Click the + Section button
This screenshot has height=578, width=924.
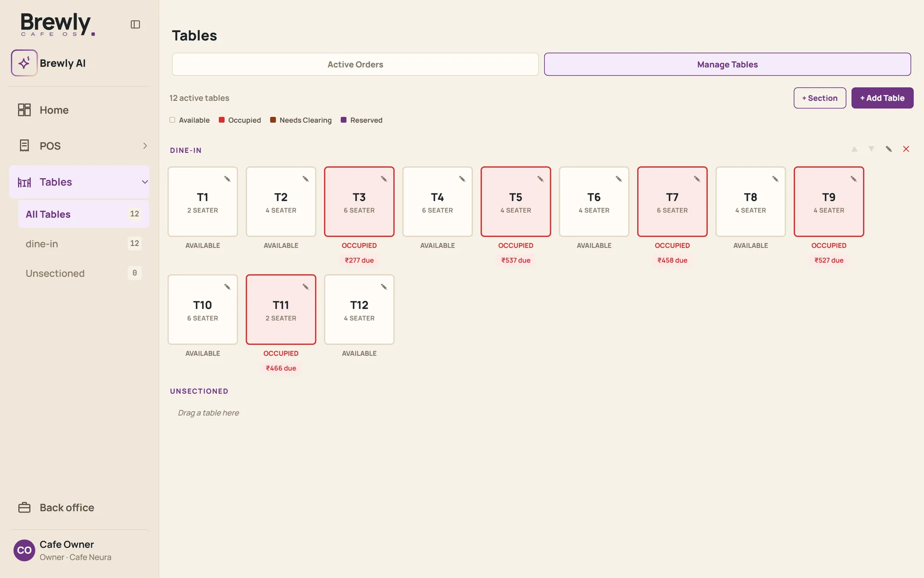tap(820, 98)
